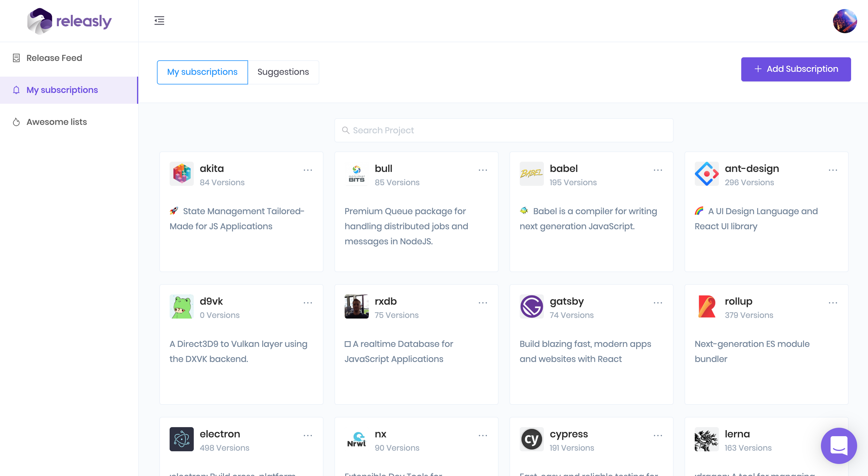Click 'Next-generation ES module bundler' description
Screen dimensions: 868x476
pyautogui.click(x=752, y=351)
